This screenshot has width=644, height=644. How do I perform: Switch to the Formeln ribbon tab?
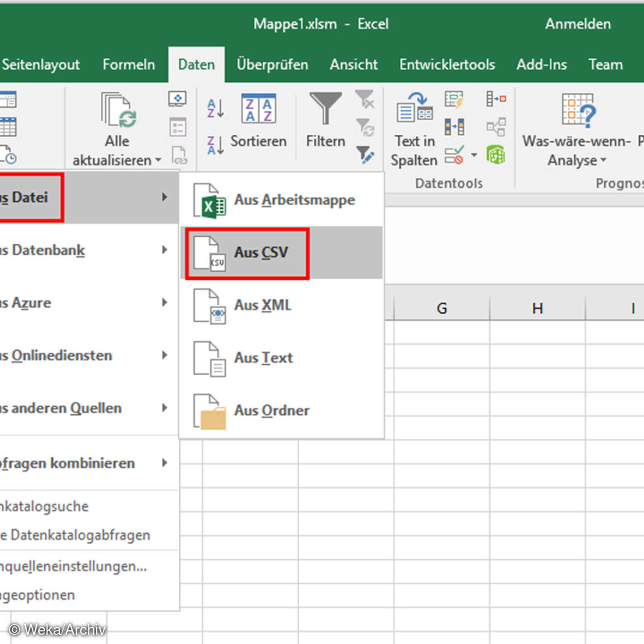click(128, 64)
